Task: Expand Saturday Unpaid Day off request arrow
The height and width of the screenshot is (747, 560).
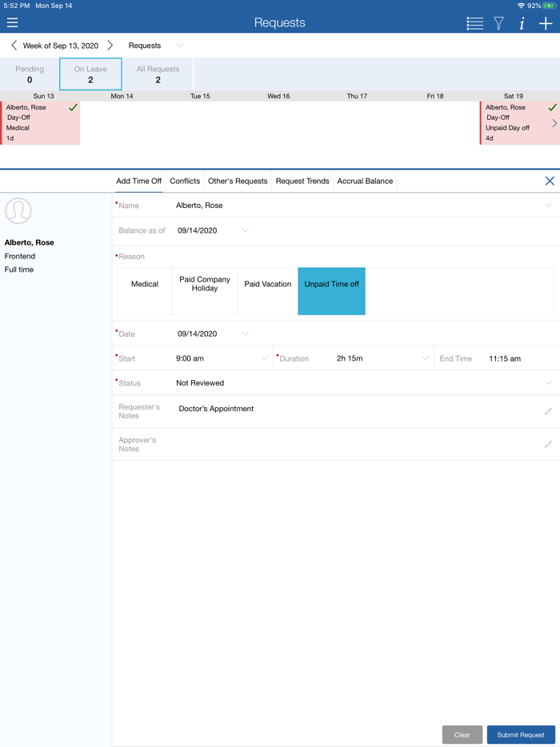Action: coord(554,123)
